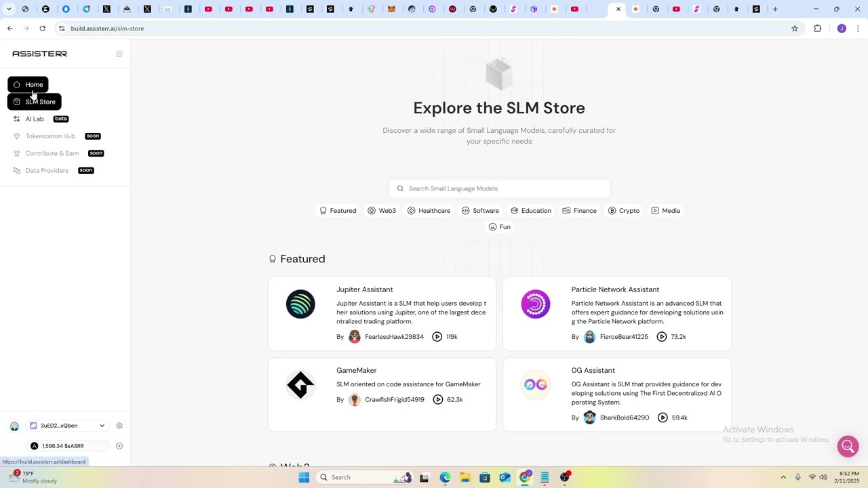Click address bar build.assisterr.ai/slm-store
Viewport: 868px width, 488px height.
[107, 28]
